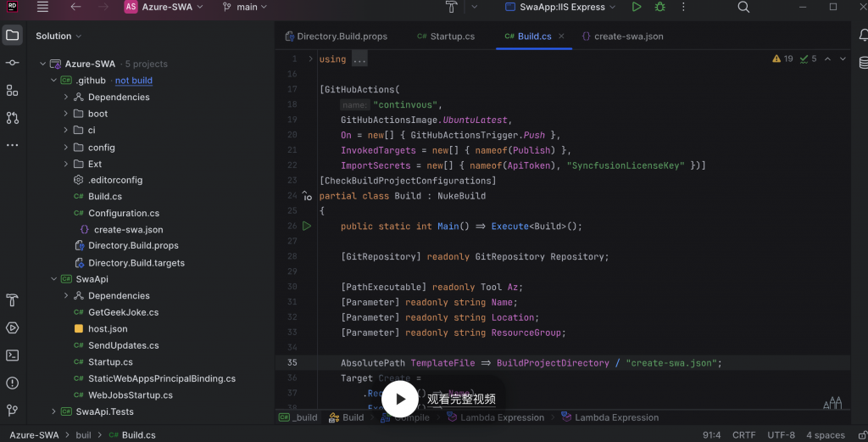
Task: Run Main from gutter play icon
Action: pyautogui.click(x=307, y=226)
